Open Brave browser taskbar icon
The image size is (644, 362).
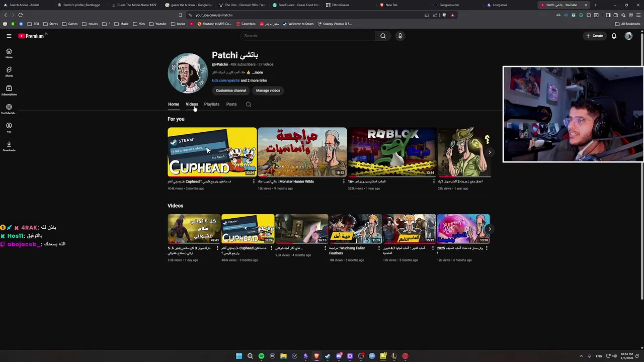(316, 356)
